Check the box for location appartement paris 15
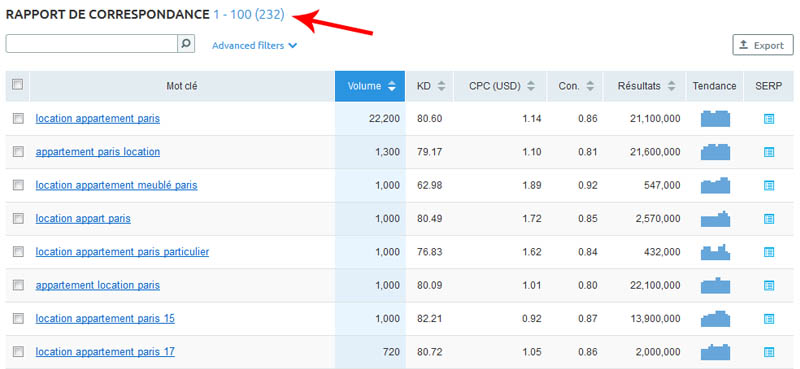 [x=18, y=318]
